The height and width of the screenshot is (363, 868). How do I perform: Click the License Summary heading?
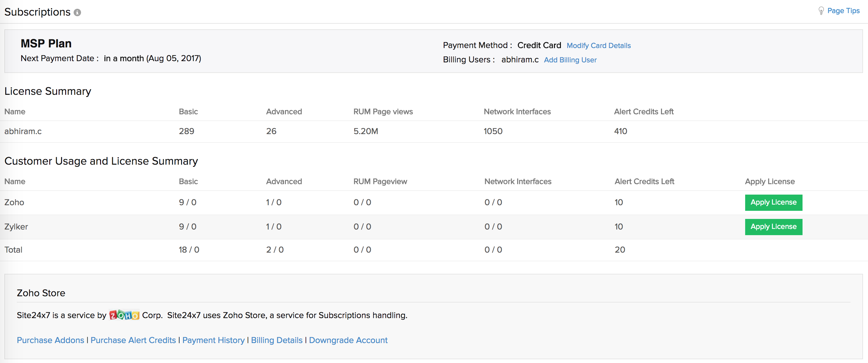coord(48,91)
